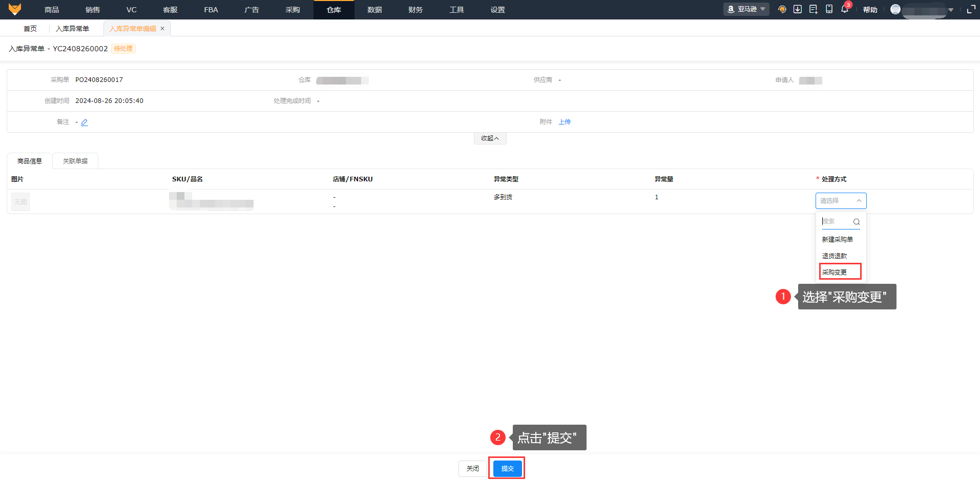This screenshot has width=980, height=480.
Task: Click the 图片 column header
Action: coord(17,179)
